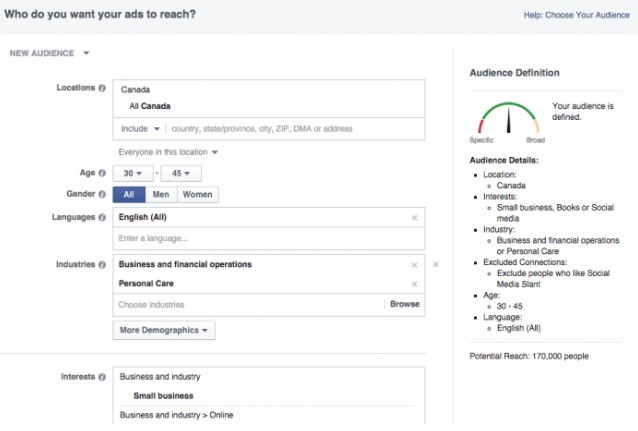This screenshot has height=431, width=638.
Task: Click the info icon beside Age
Action: coord(102,173)
